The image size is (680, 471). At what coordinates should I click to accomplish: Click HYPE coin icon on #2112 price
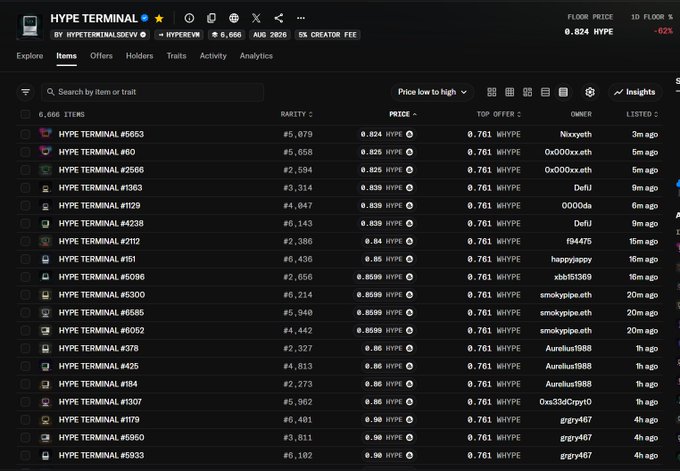click(409, 242)
